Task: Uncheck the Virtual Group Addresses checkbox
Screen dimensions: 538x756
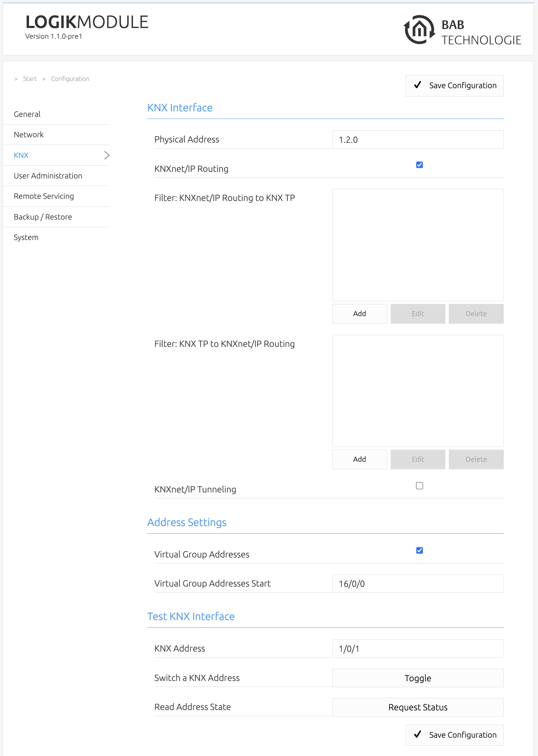Action: click(x=419, y=550)
